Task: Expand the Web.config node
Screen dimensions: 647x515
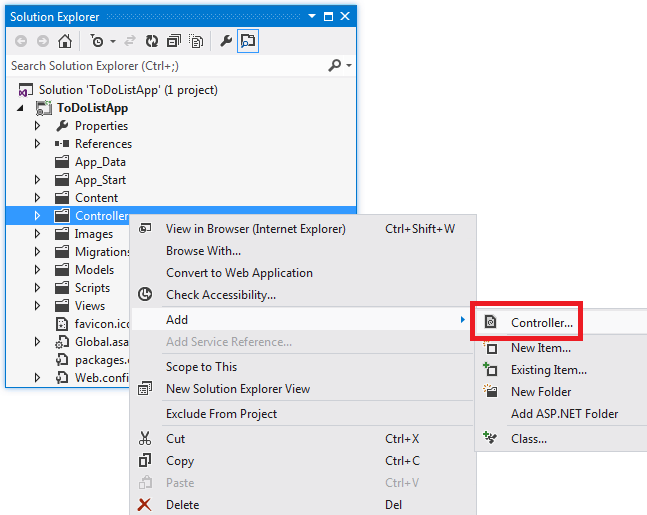Action: tap(38, 378)
